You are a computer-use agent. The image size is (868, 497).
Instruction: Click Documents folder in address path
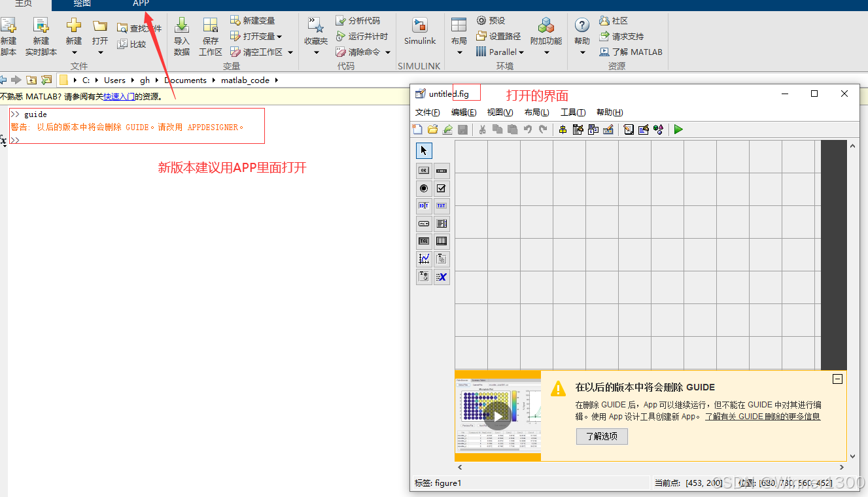(185, 80)
